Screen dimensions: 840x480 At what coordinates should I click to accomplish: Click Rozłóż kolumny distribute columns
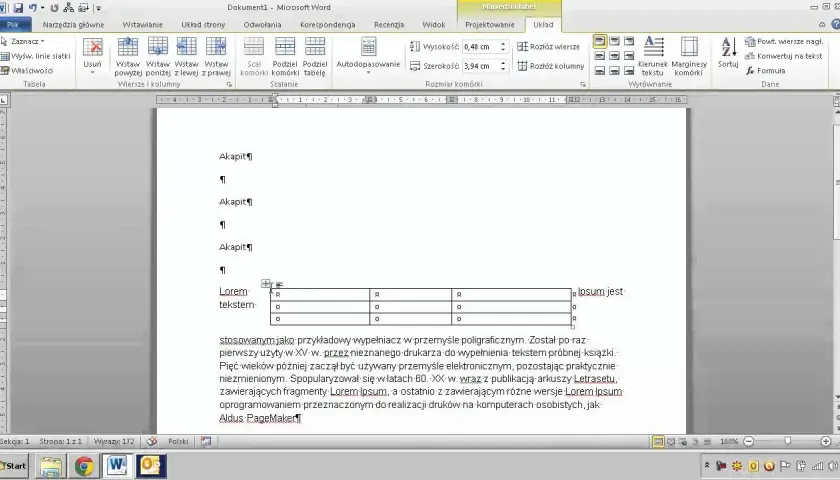551,66
